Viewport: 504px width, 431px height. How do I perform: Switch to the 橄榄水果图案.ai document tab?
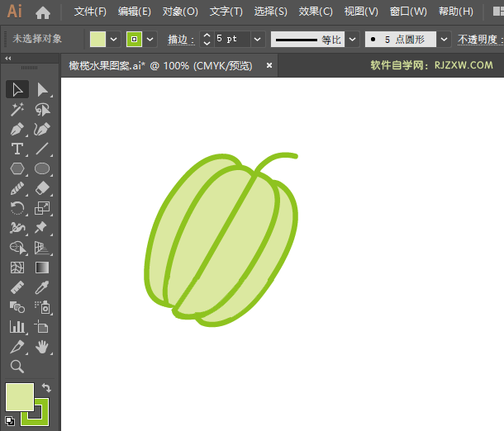coord(157,65)
